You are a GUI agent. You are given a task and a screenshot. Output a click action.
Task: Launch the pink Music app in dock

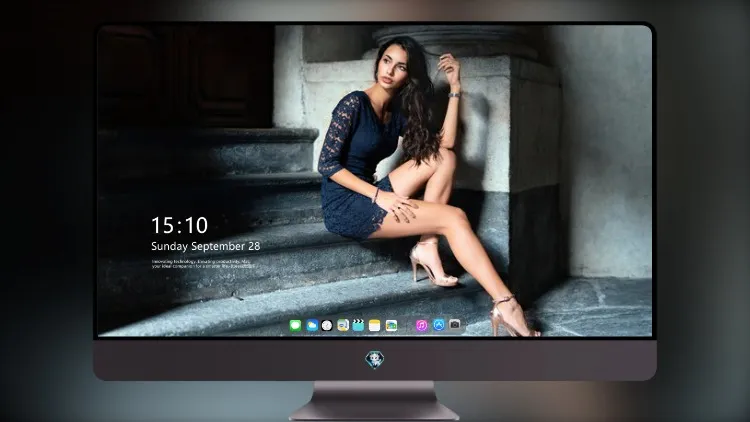click(421, 326)
